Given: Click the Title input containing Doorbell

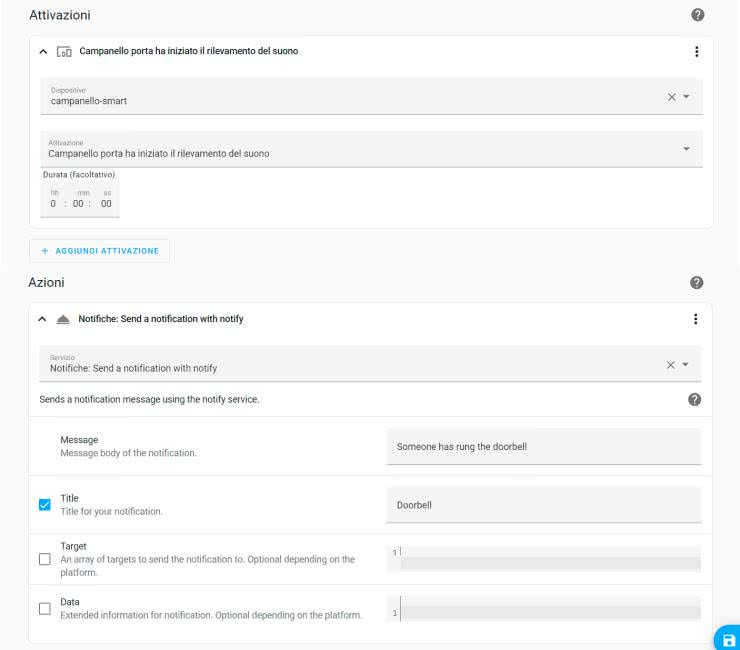Looking at the screenshot, I should point(543,505).
